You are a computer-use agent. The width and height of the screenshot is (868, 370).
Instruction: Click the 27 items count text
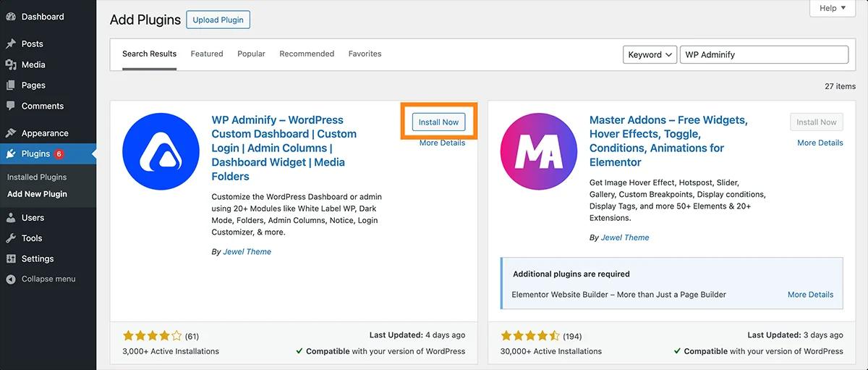click(x=840, y=86)
